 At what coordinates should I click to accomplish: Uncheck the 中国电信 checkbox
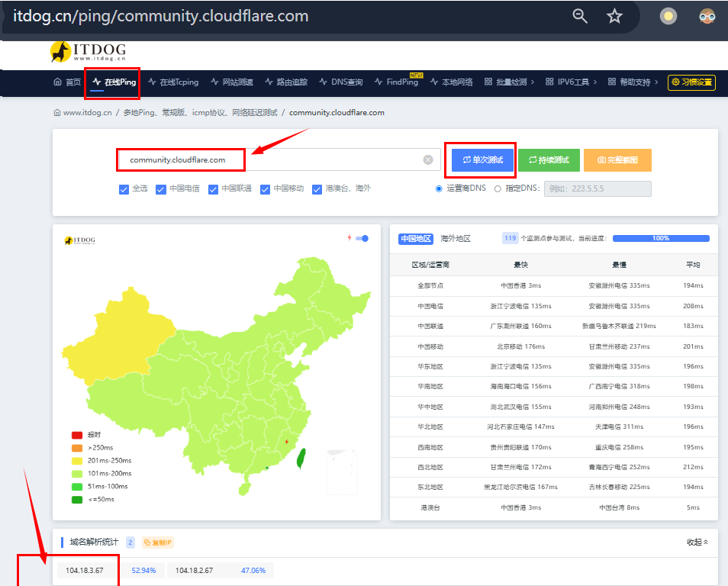pos(161,189)
